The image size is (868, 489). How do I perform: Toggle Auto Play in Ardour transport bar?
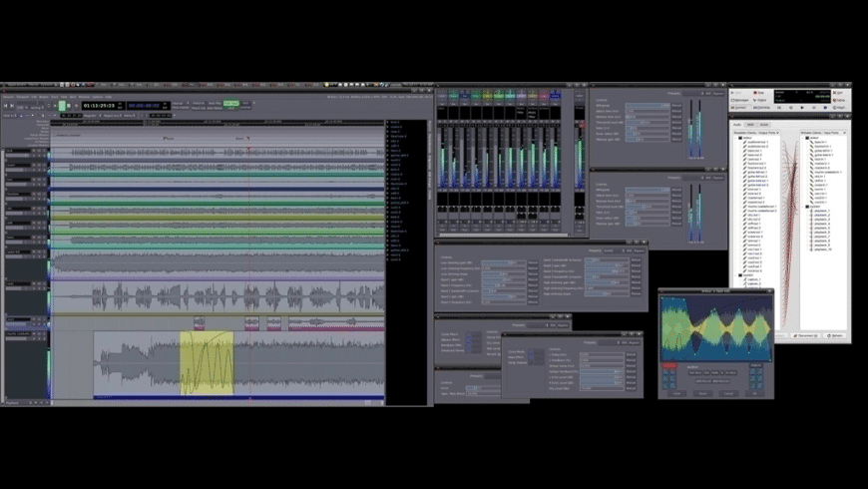215,103
